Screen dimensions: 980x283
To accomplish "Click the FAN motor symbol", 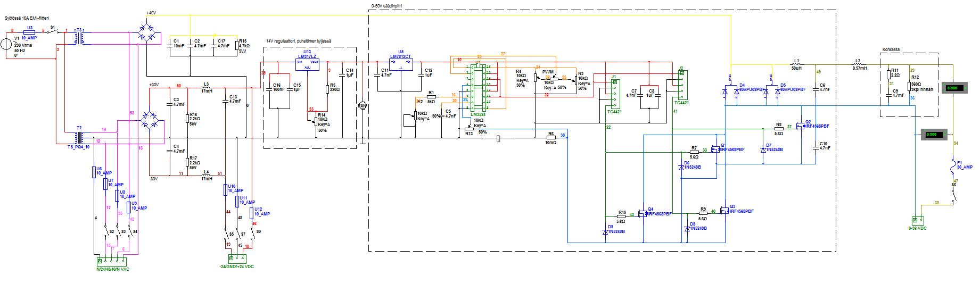I will click(x=363, y=106).
